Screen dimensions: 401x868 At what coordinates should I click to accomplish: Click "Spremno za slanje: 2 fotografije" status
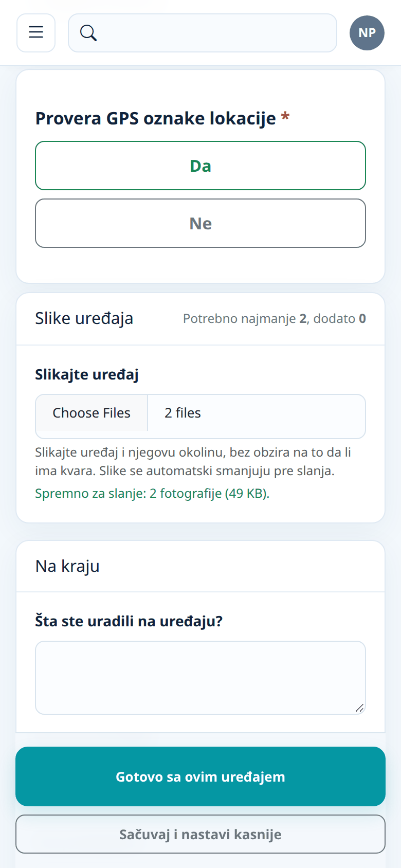(x=152, y=494)
